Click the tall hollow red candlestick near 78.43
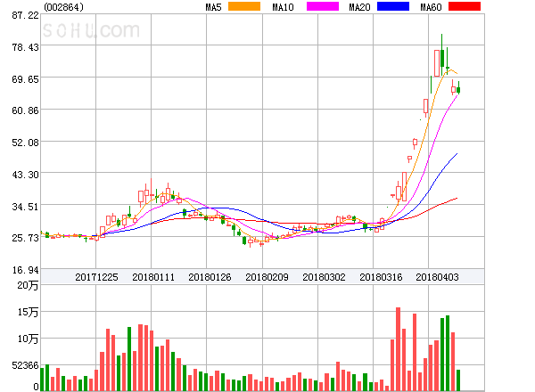 (x=437, y=63)
